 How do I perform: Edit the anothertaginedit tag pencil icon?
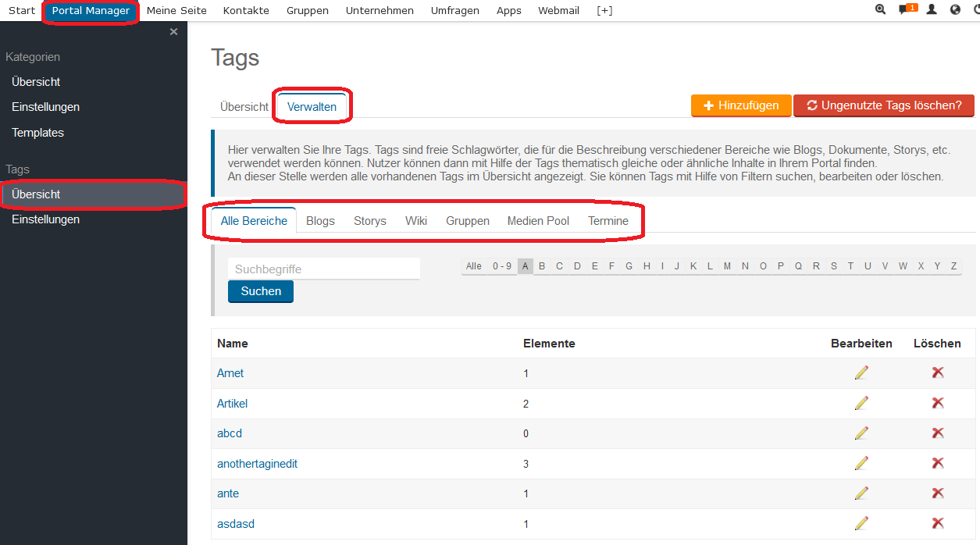coord(861,463)
